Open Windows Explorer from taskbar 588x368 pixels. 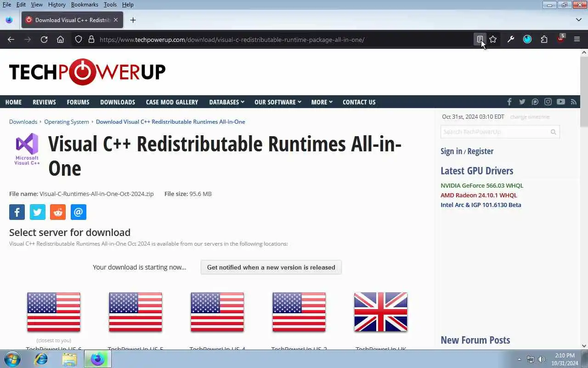coord(69,359)
